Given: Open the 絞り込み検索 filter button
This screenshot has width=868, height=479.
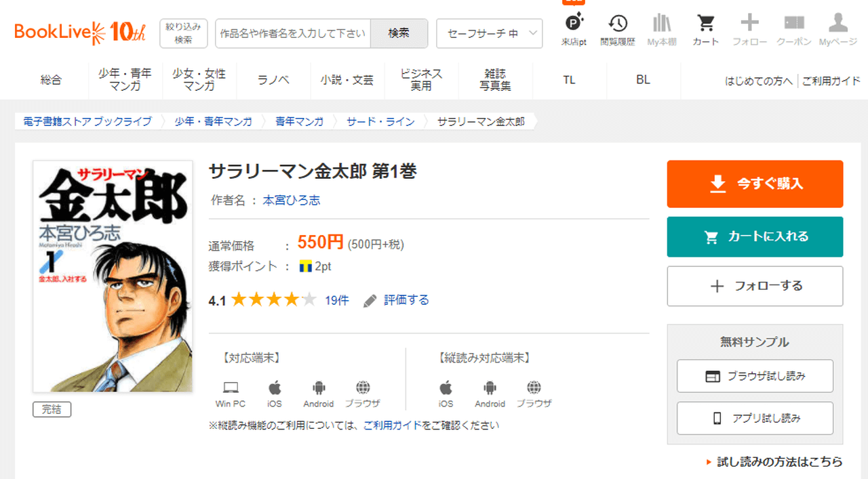Looking at the screenshot, I should coord(183,33).
